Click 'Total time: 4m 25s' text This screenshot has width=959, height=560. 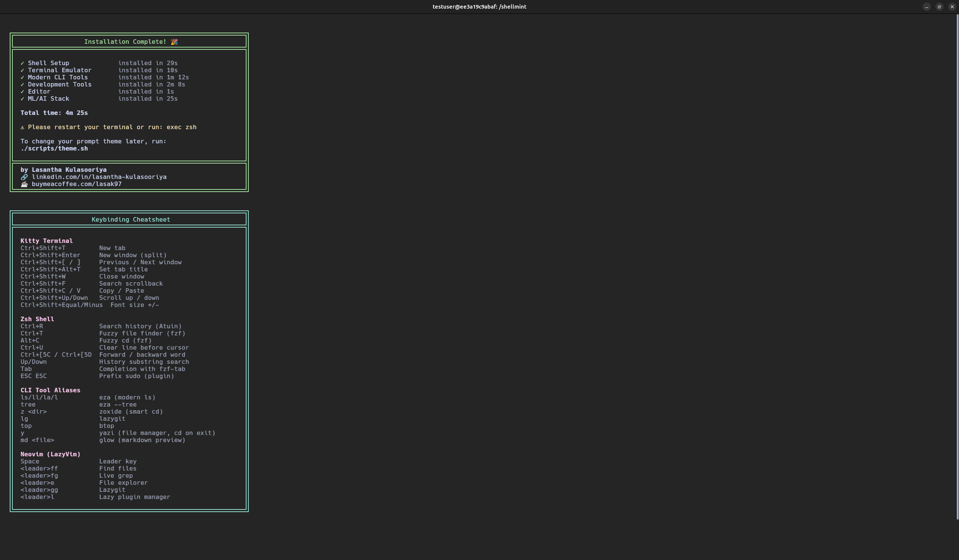point(54,113)
